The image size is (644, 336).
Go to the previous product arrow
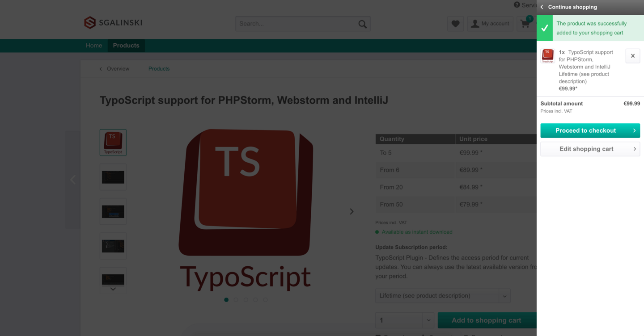(x=73, y=180)
